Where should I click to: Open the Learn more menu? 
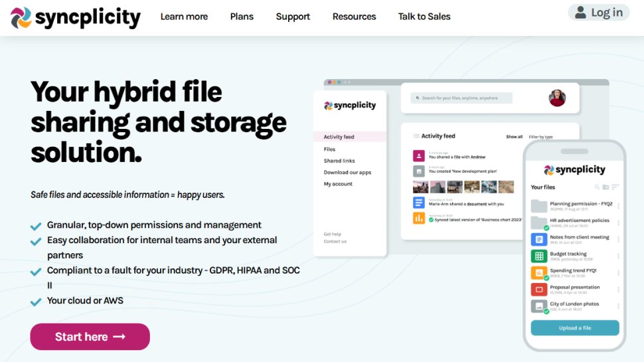coord(184,17)
